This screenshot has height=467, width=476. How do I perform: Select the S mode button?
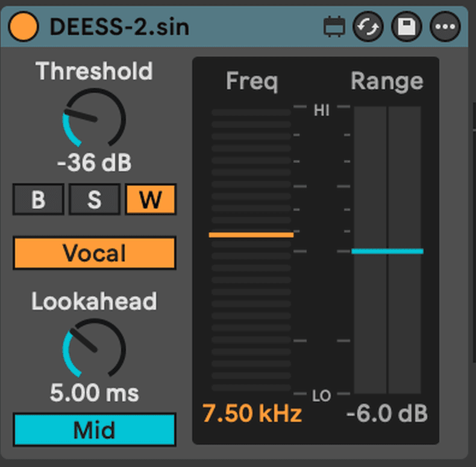point(95,199)
